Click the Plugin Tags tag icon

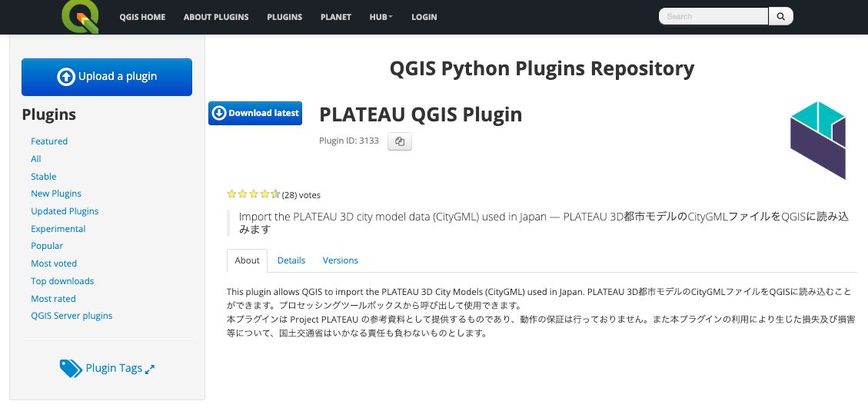pyautogui.click(x=71, y=369)
